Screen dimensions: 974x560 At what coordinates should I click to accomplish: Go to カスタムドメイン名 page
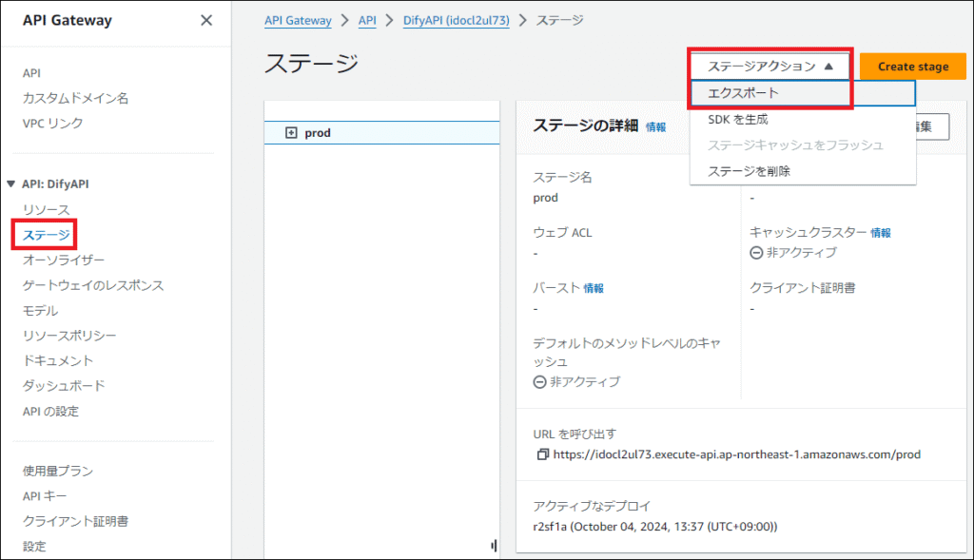click(75, 98)
